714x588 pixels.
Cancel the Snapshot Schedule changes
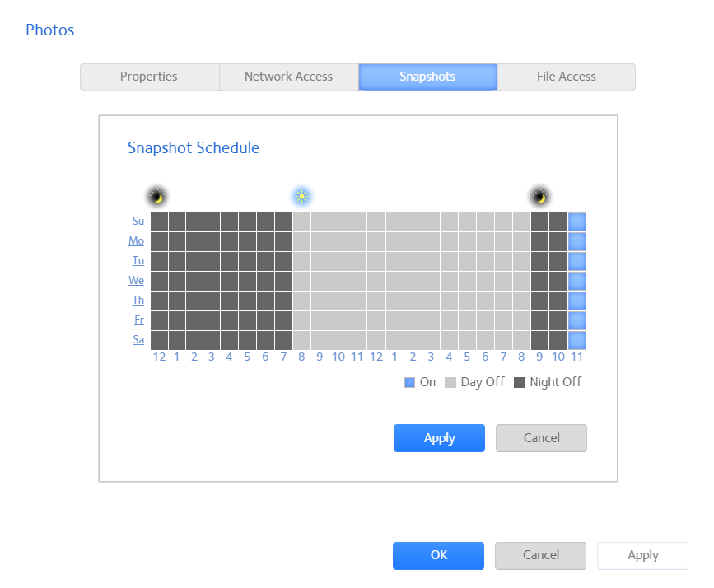[541, 438]
